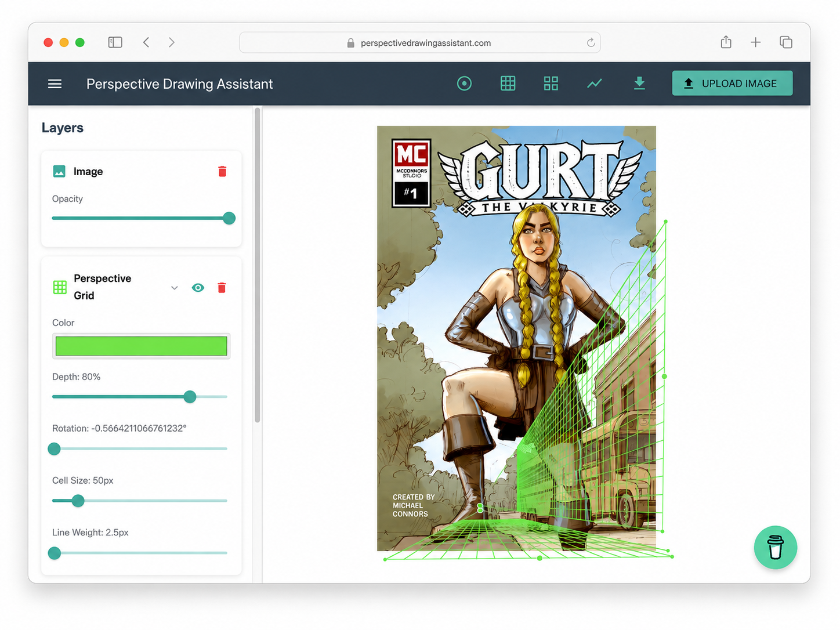This screenshot has height=630, width=840.
Task: Select the Perspective Grid layer title
Action: click(x=102, y=287)
